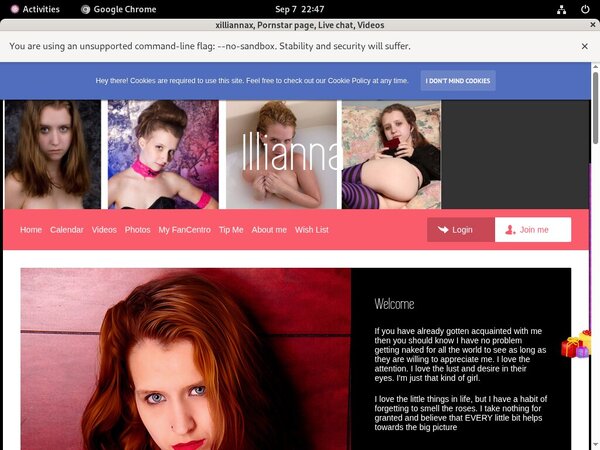Dismiss the unsupported flag warning bar
This screenshot has width=600, height=450.
[x=584, y=46]
